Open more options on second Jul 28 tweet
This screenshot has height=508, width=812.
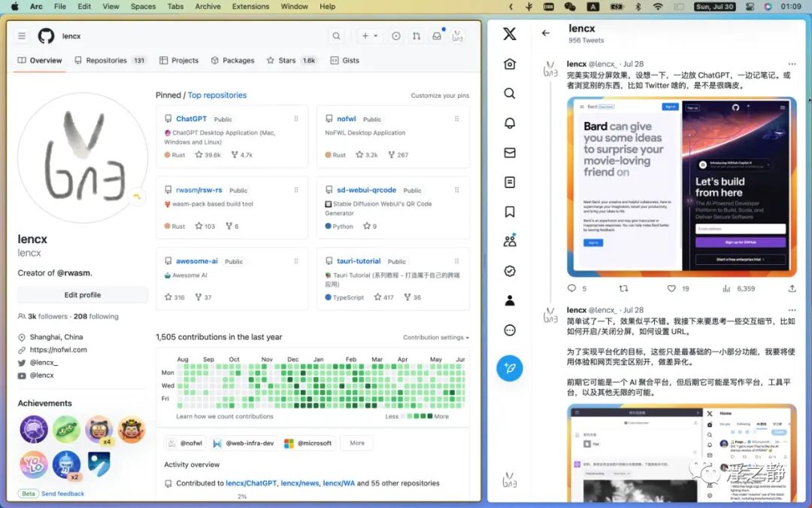point(792,310)
